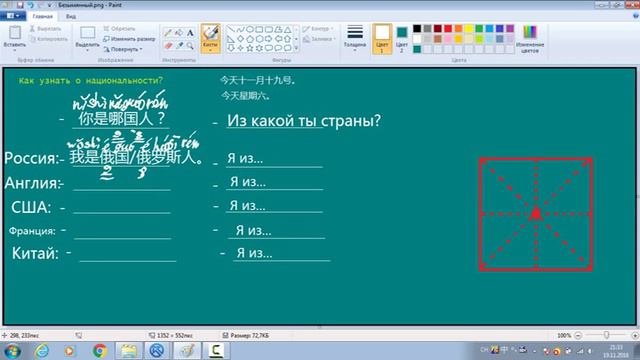Select the Pencil tool
The image size is (640, 360).
(168, 33)
